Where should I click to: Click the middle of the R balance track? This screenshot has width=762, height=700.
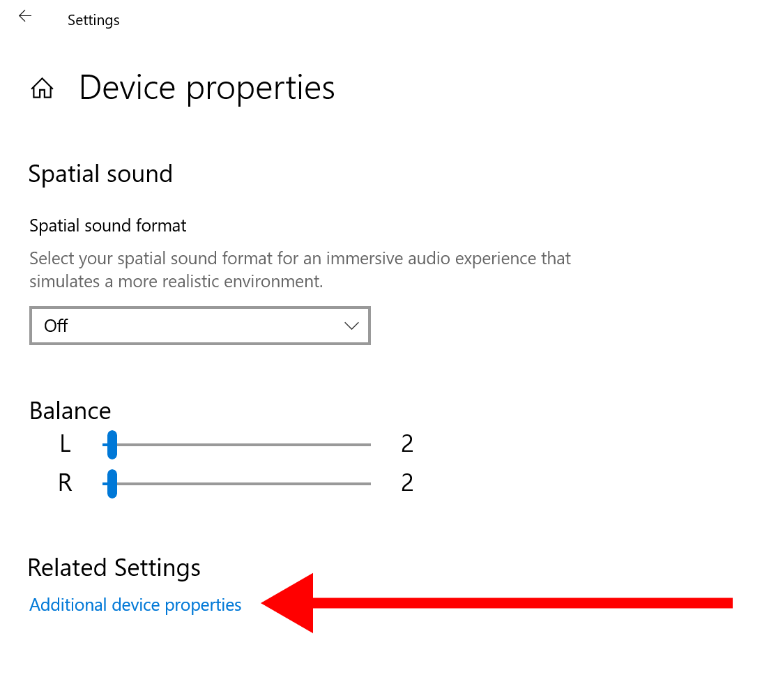click(x=241, y=483)
